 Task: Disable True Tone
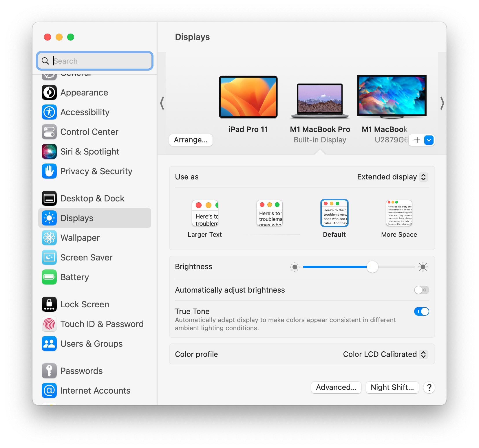(421, 311)
